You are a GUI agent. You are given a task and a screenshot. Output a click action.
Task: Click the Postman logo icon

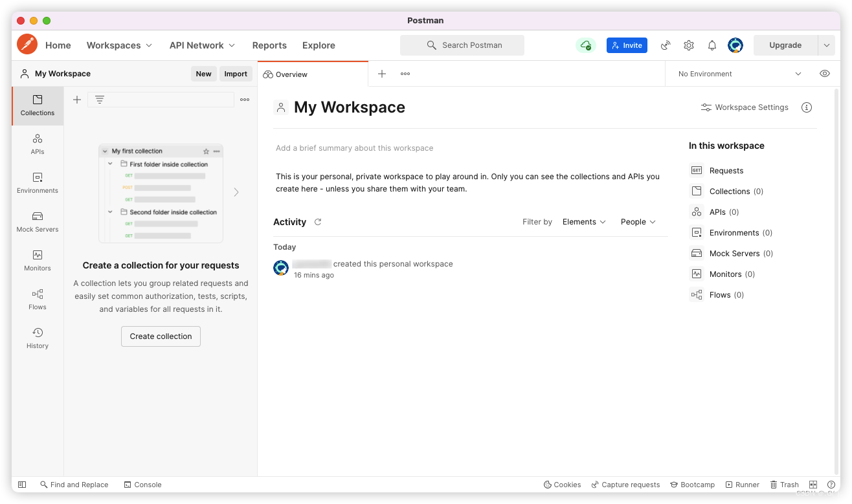click(x=27, y=45)
